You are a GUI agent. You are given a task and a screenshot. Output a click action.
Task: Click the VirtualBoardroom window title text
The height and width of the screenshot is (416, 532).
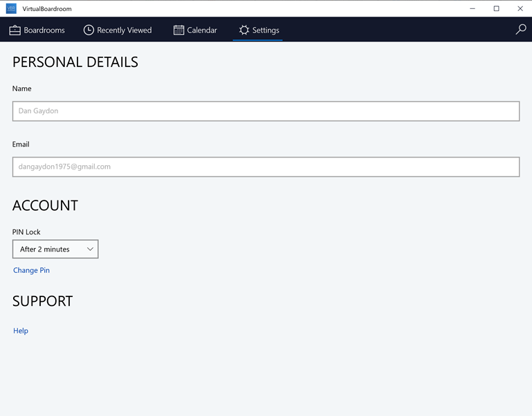point(47,9)
